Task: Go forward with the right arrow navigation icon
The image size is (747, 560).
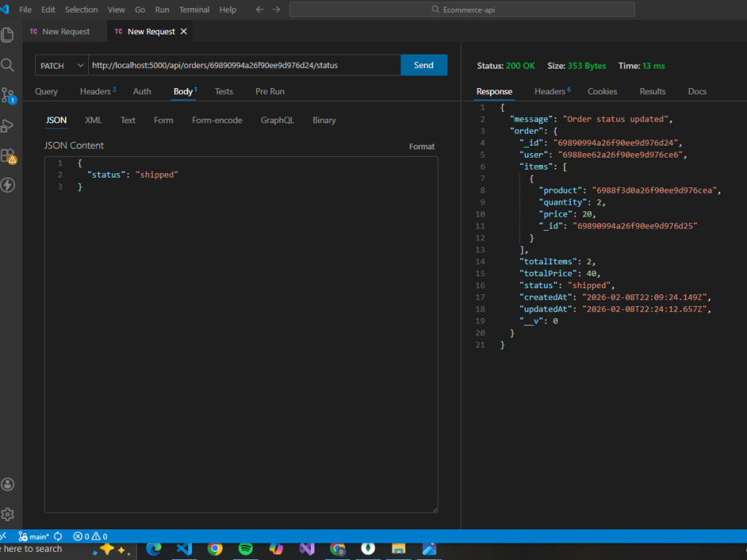Action: click(x=276, y=10)
